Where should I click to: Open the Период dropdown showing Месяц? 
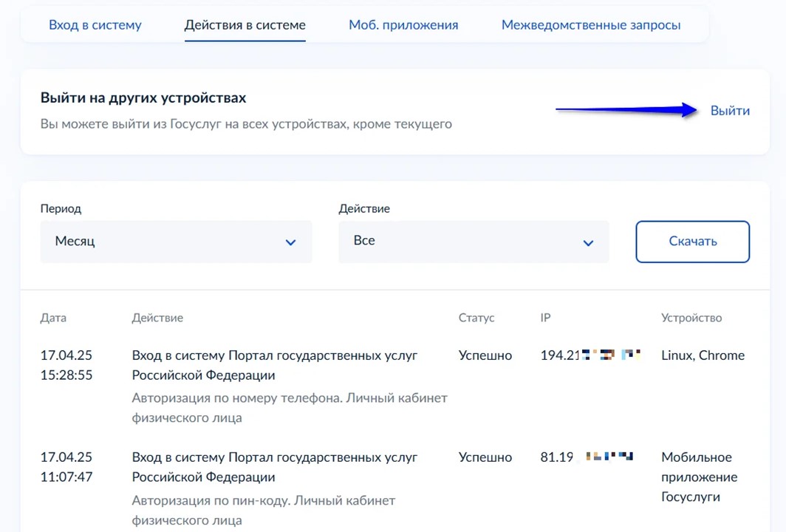tap(176, 242)
